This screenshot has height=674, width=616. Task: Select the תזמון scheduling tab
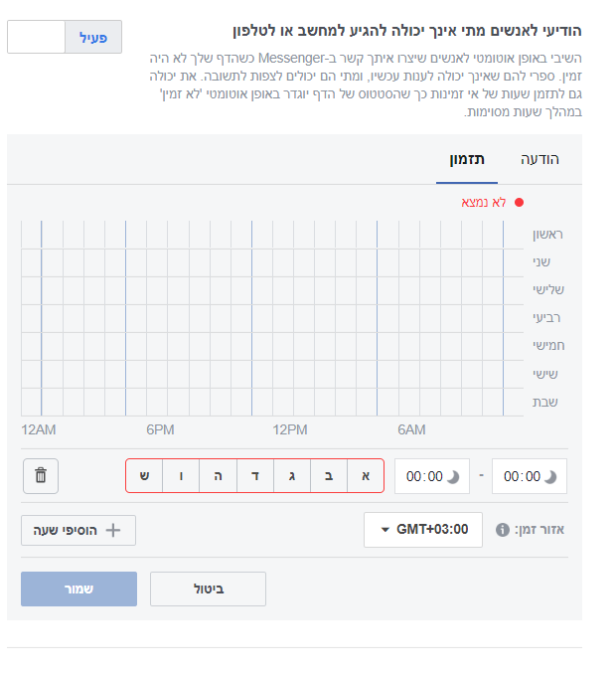coord(466,159)
